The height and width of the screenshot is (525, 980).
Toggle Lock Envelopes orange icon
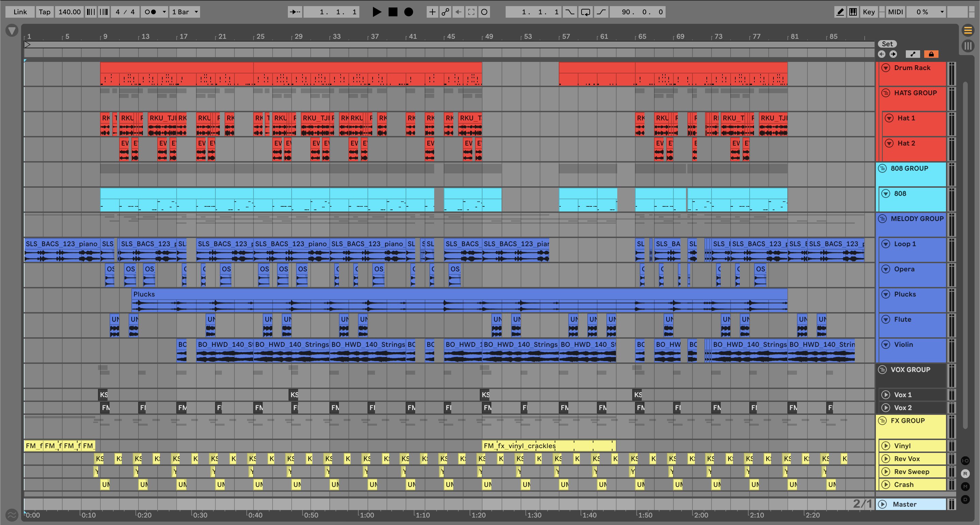point(931,54)
